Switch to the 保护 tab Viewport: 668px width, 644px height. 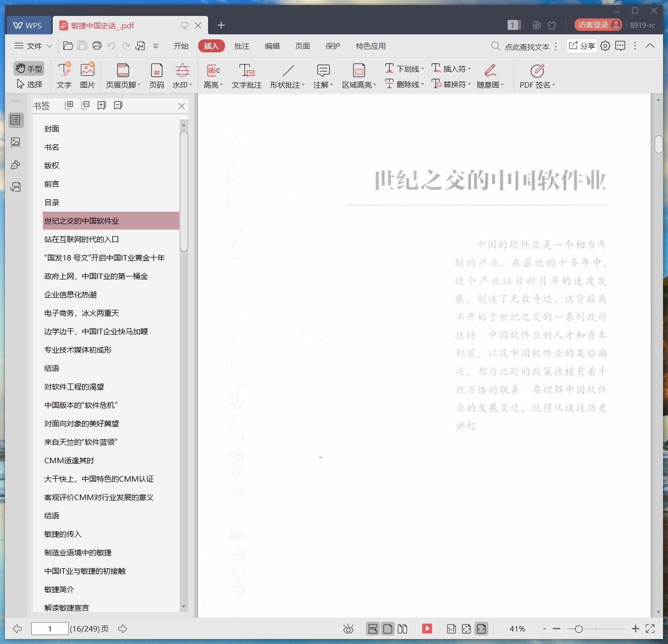click(333, 46)
